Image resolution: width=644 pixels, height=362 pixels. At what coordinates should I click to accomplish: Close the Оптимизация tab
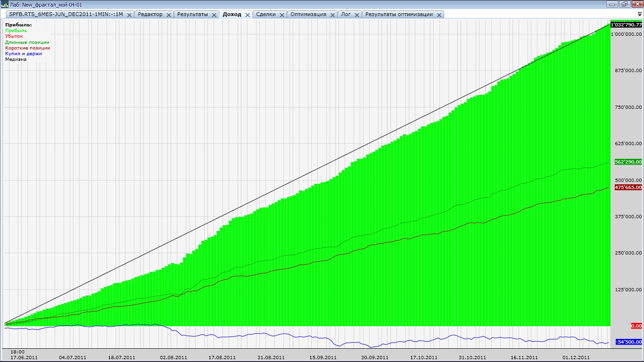pyautogui.click(x=332, y=15)
